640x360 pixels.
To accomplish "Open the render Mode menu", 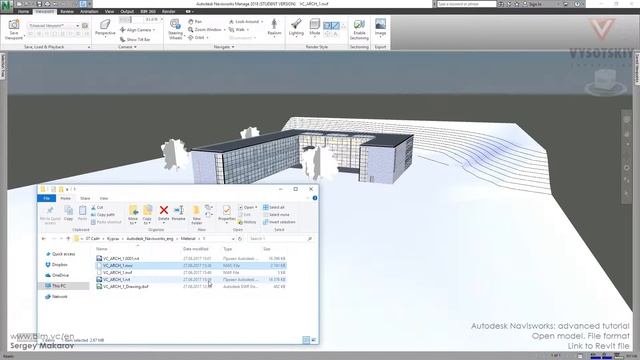I will click(315, 28).
